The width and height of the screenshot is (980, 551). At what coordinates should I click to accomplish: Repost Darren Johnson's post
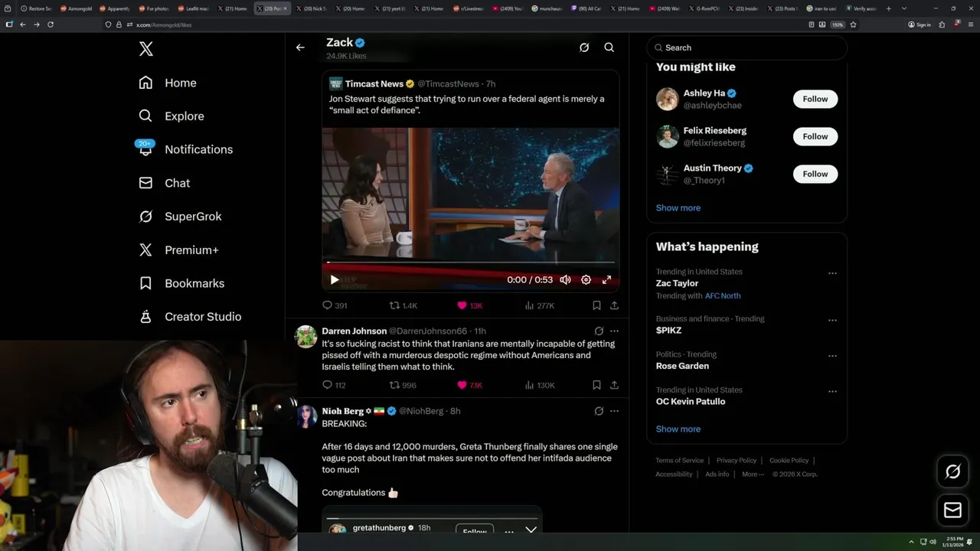click(403, 385)
